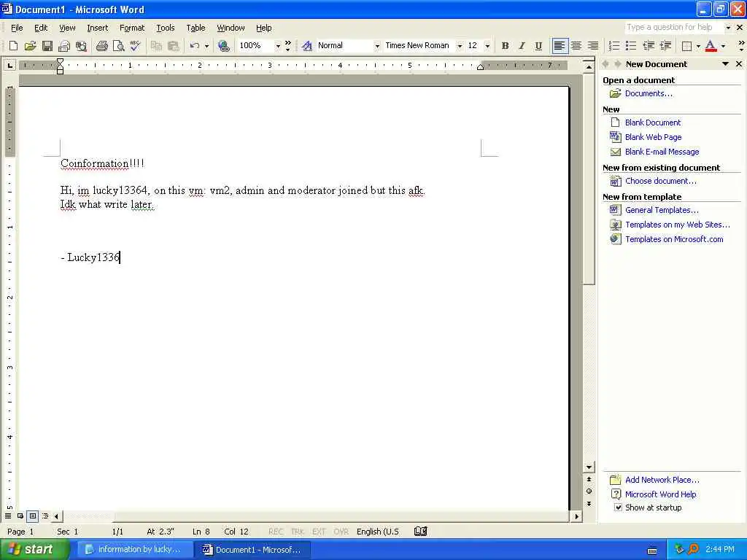The image size is (747, 560).
Task: Switch to Print Layout view icon
Action: click(x=32, y=516)
